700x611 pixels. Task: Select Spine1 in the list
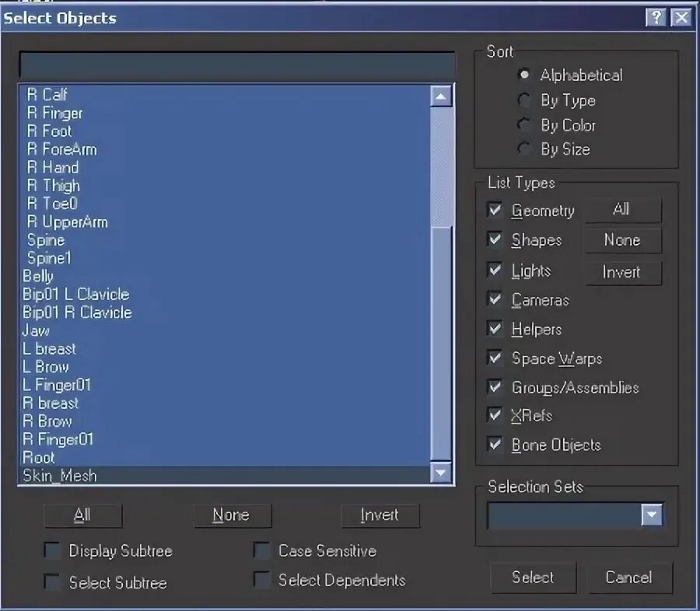pos(225,258)
